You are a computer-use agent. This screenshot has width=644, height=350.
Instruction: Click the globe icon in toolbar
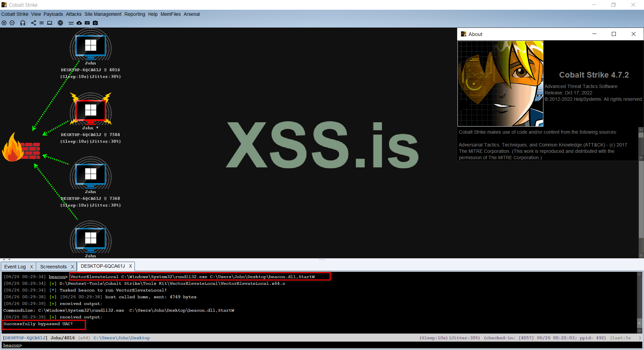pos(60,23)
